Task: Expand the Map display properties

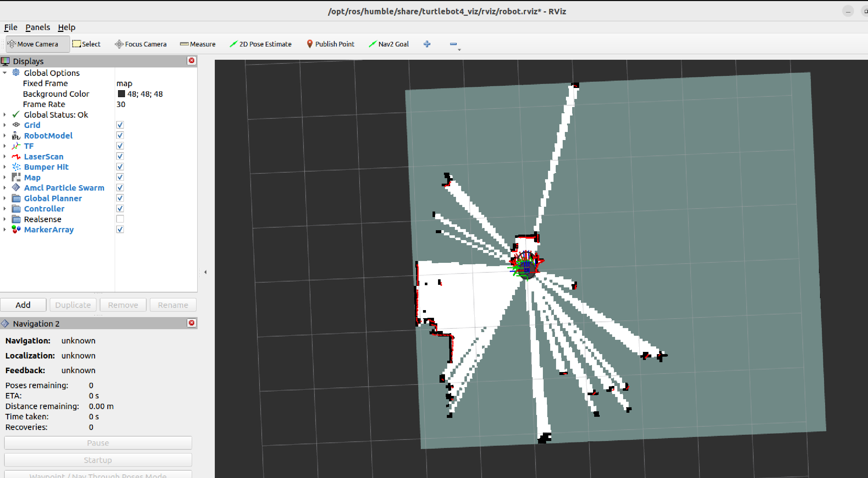Action: (5, 177)
